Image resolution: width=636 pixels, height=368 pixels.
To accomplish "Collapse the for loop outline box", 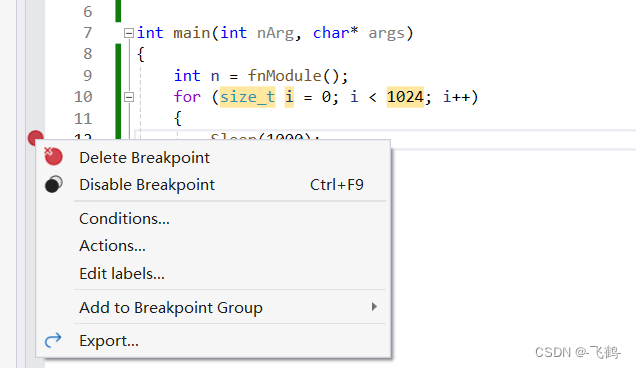I will click(129, 97).
